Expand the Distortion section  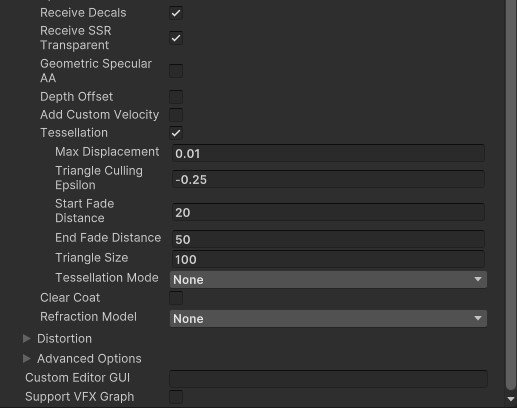coord(27,339)
